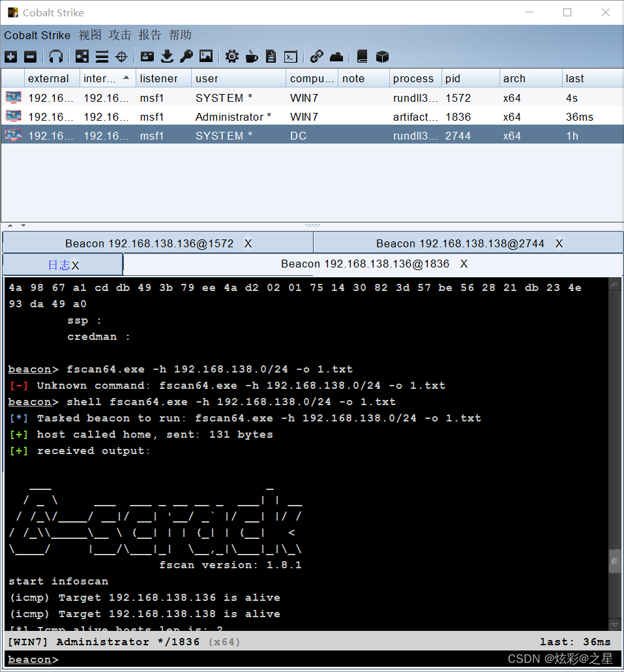Sort by internal column header arrow
This screenshot has height=672, width=624.
click(x=126, y=78)
